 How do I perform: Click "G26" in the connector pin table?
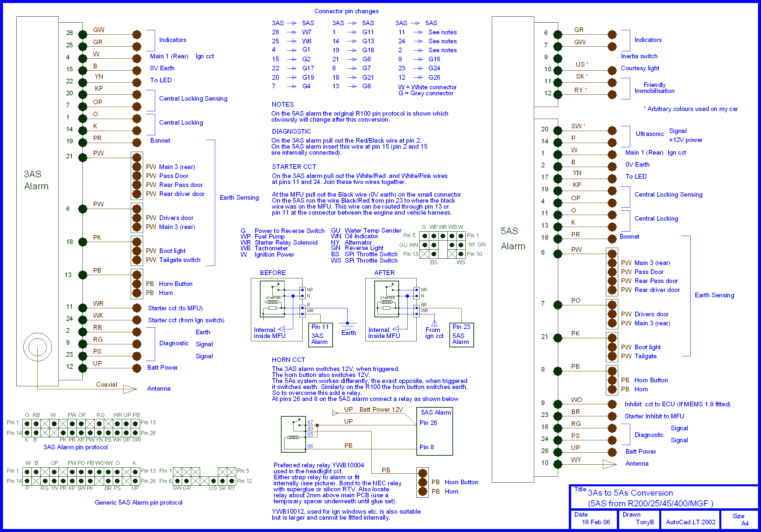434,77
